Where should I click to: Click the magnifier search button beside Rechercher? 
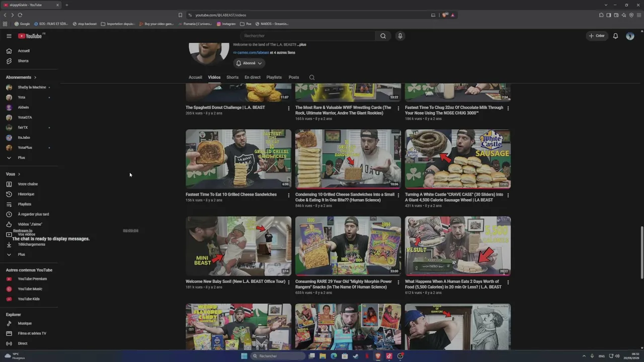click(x=383, y=36)
